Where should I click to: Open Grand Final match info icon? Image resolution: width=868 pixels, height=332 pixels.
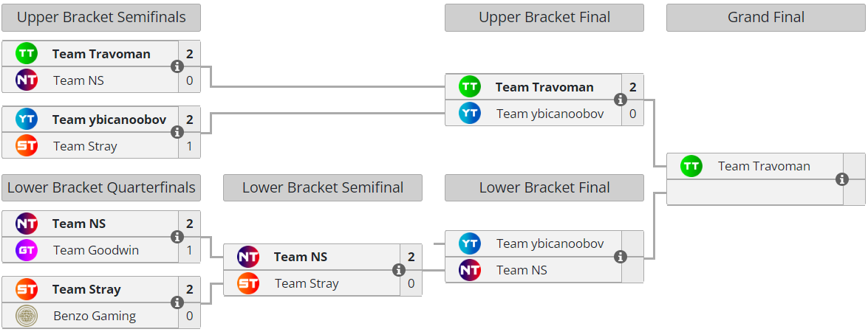pyautogui.click(x=842, y=179)
